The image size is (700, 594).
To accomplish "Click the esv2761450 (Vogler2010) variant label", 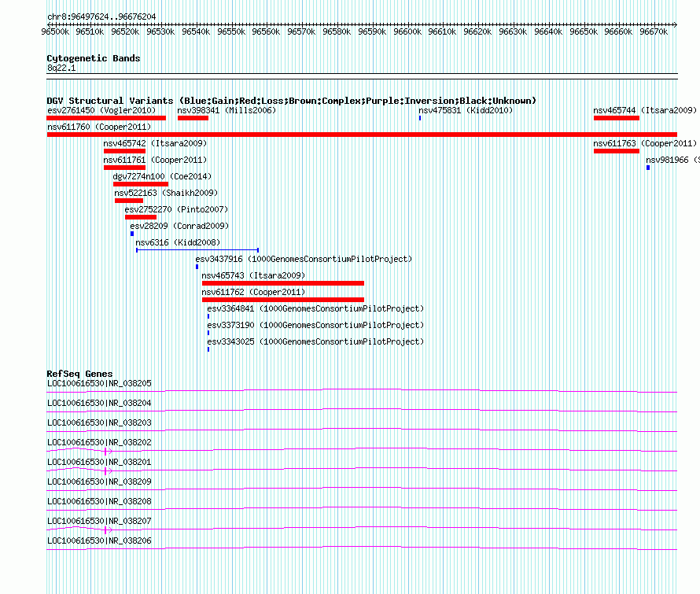I will 101,110.
